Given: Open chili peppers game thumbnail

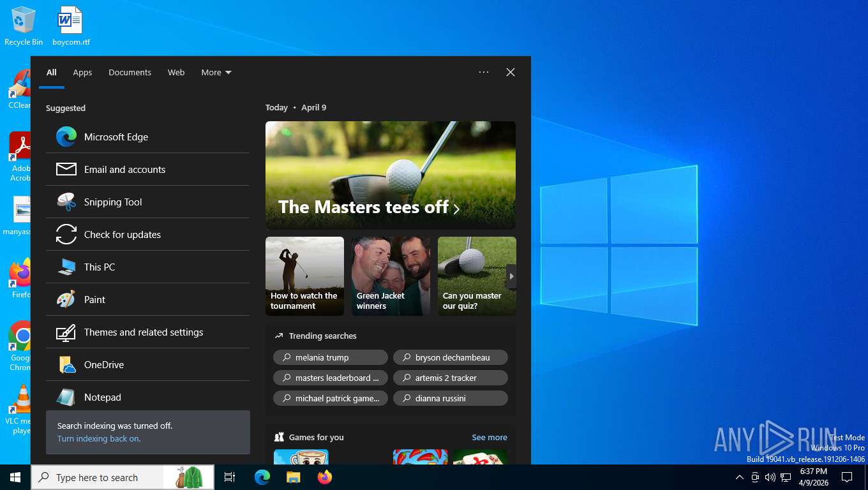Looking at the screenshot, I should pos(421,457).
